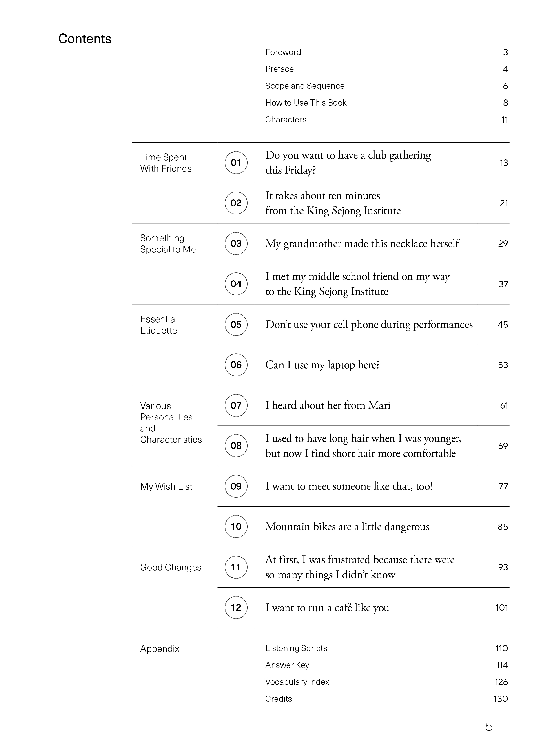Open the Vocabulary Index entry
Screen dimensions: 552x756
pos(297,682)
